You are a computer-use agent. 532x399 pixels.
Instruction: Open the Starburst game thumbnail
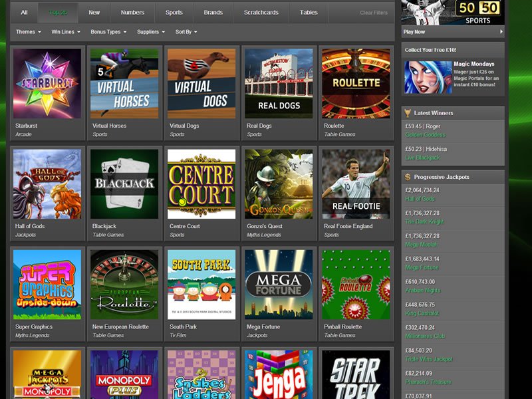pyautogui.click(x=47, y=83)
